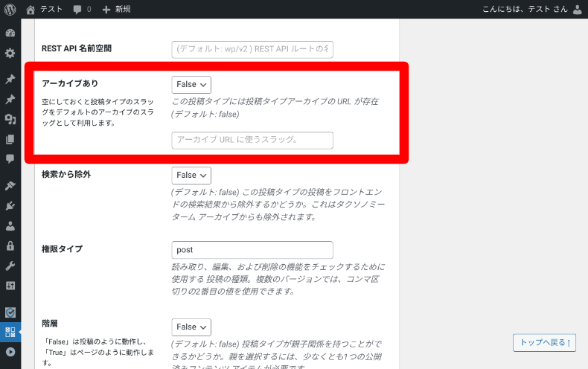Click the アーカイブ URL に使うスラッグ input field
Viewport: 588px width, 369px height.
tap(252, 141)
